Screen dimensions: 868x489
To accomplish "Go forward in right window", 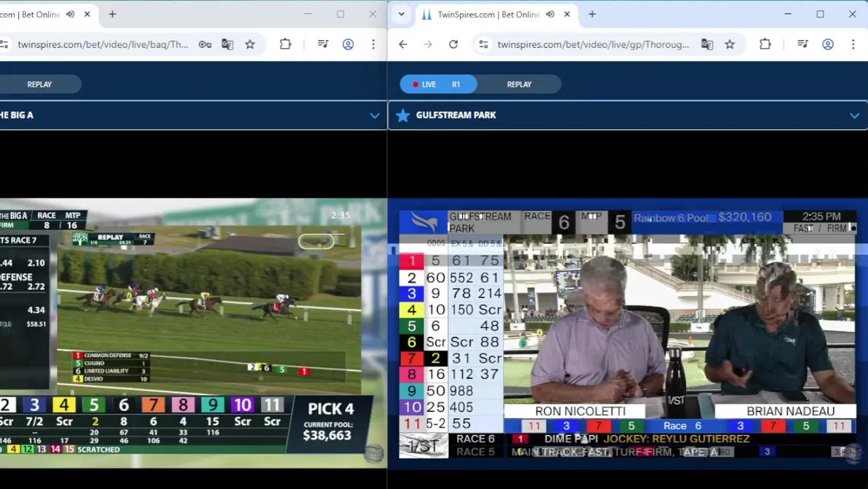I will click(x=428, y=44).
